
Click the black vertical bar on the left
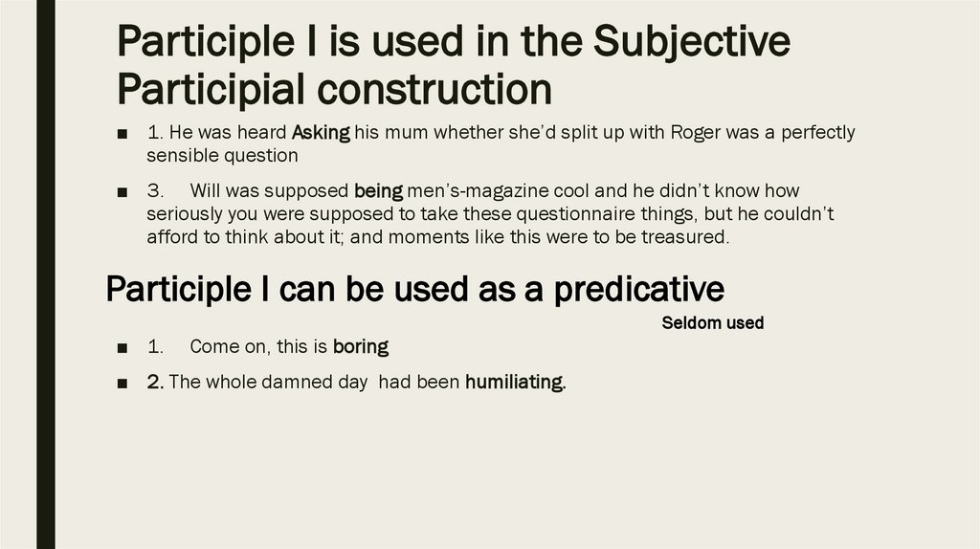click(x=46, y=274)
